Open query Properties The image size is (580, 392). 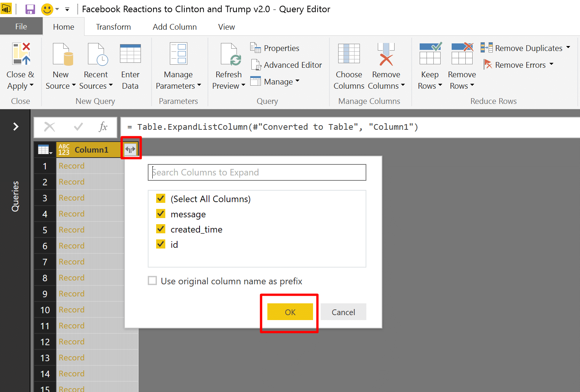pos(275,48)
